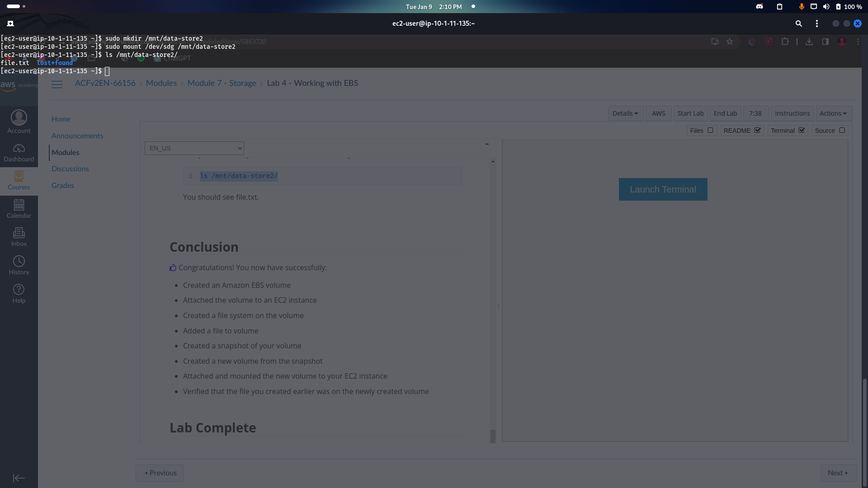Screen dimensions: 868x488
Task: Open the Account profile icon
Action: coord(19,122)
